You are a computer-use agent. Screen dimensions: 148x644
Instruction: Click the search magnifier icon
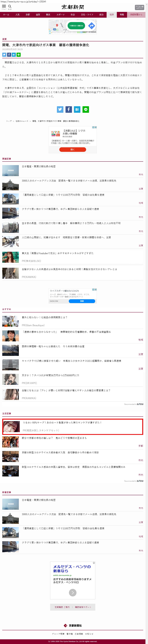pos(10,6)
